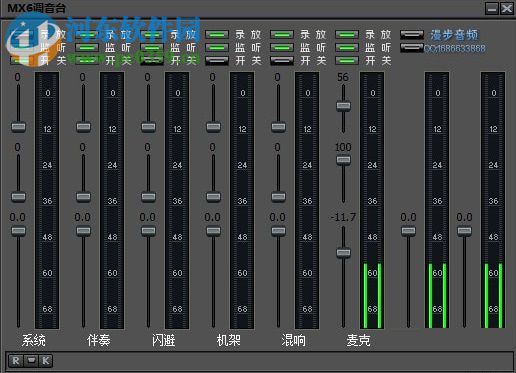Click the 系统 channel label
Image resolution: width=516 pixels, height=373 pixels.
coord(34,340)
